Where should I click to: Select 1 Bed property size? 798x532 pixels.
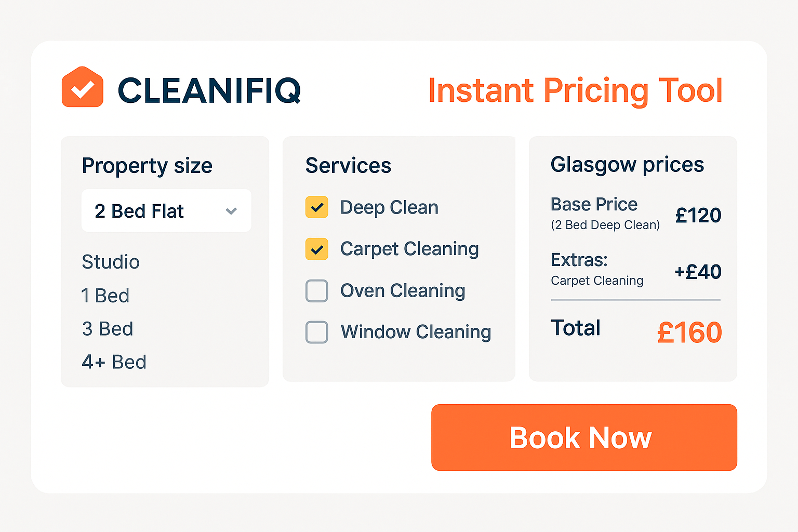click(105, 295)
